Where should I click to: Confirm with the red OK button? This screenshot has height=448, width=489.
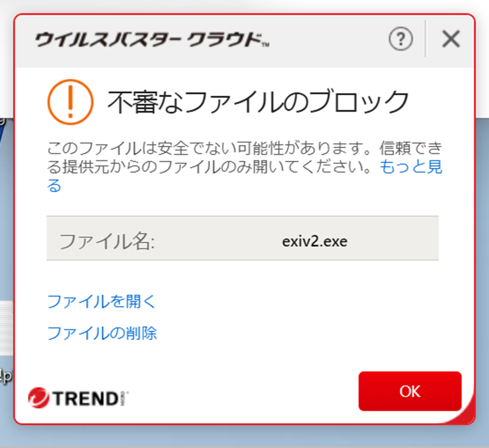point(410,391)
